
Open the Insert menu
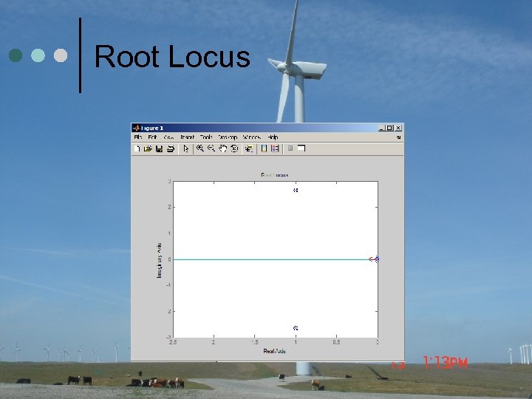(x=187, y=137)
